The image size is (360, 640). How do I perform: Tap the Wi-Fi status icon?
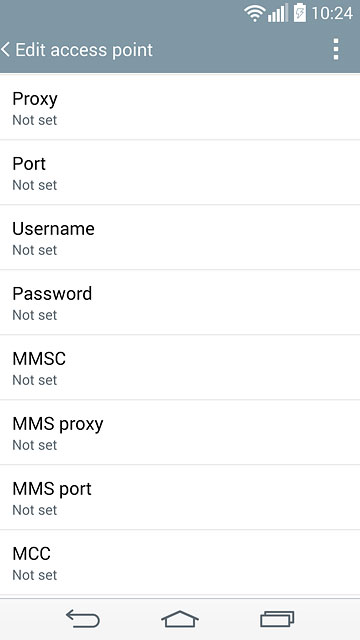[x=255, y=13]
